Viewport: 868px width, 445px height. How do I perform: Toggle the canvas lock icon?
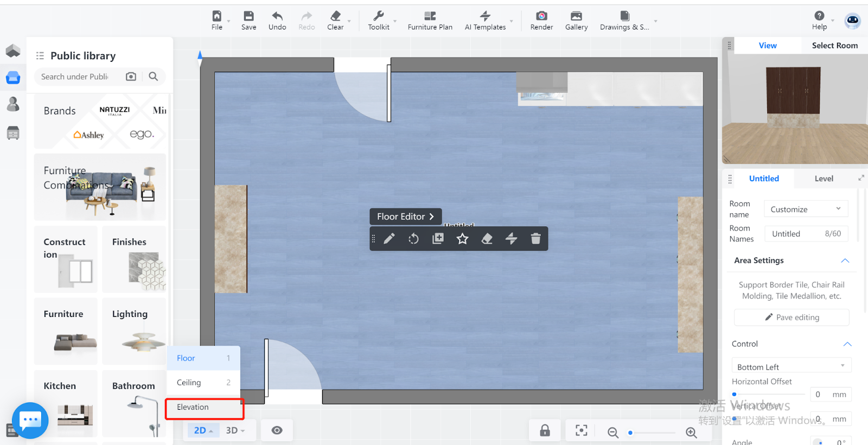[x=545, y=431]
